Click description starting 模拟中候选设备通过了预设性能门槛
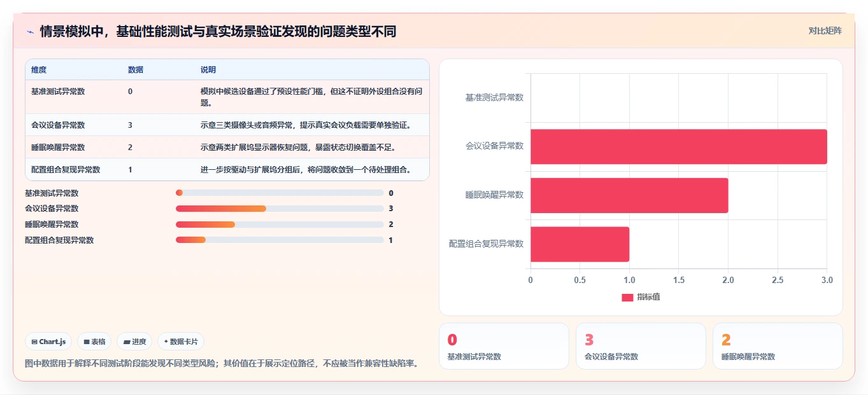The width and height of the screenshot is (868, 395). pyautogui.click(x=311, y=97)
